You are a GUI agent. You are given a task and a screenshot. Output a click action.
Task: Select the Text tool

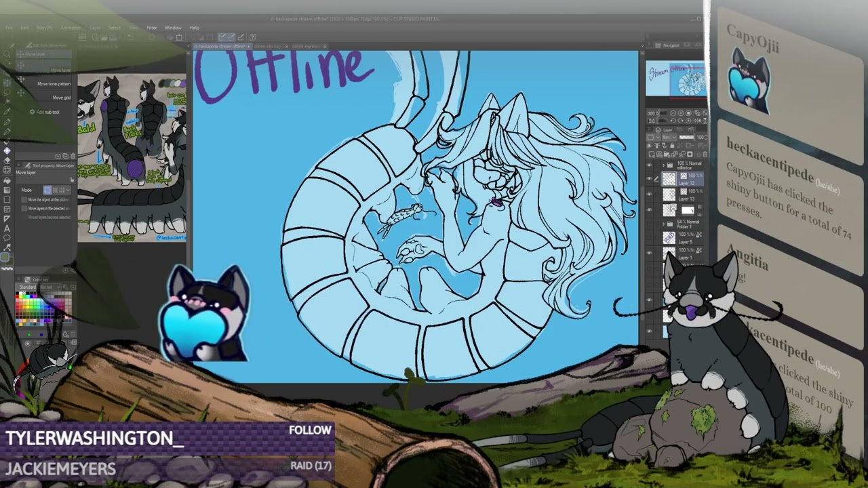tap(7, 228)
